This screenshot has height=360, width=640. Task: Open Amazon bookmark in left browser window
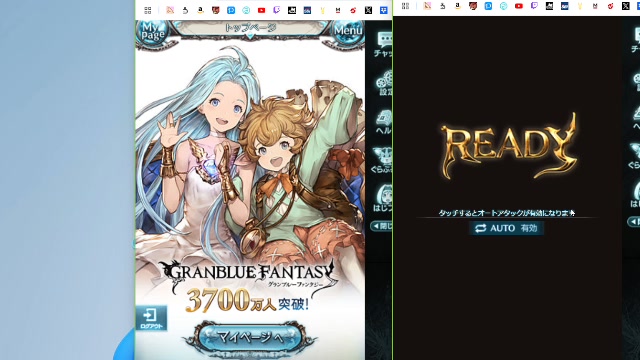tap(200, 10)
